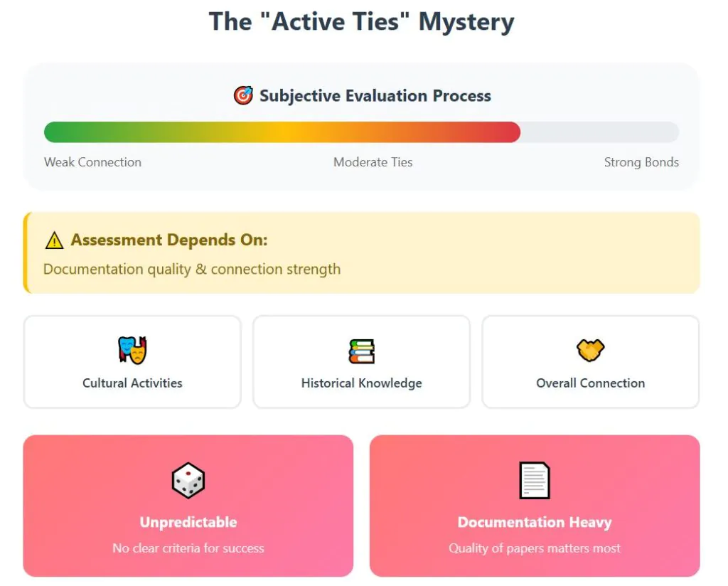Click the document page icon
This screenshot has height=586, width=728.
point(535,481)
